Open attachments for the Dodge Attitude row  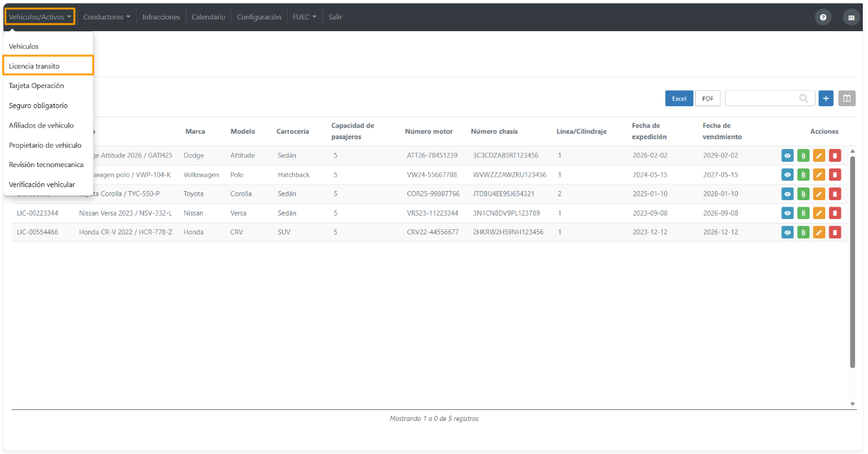pyautogui.click(x=803, y=155)
